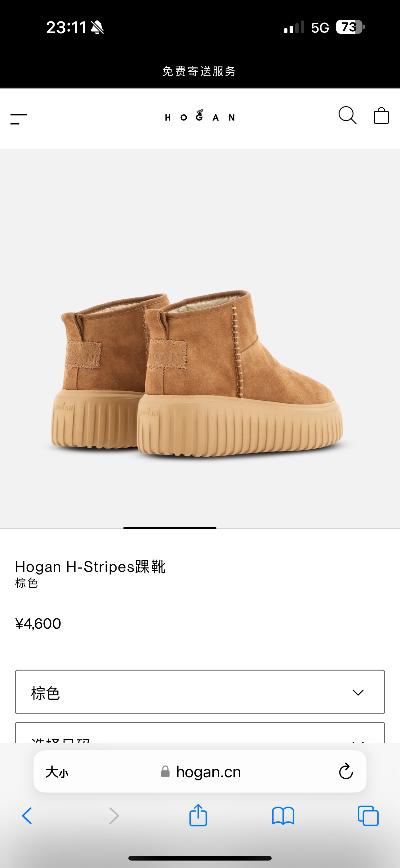The height and width of the screenshot is (868, 400).
Task: Expand the 棕色 color dropdown
Action: click(200, 692)
